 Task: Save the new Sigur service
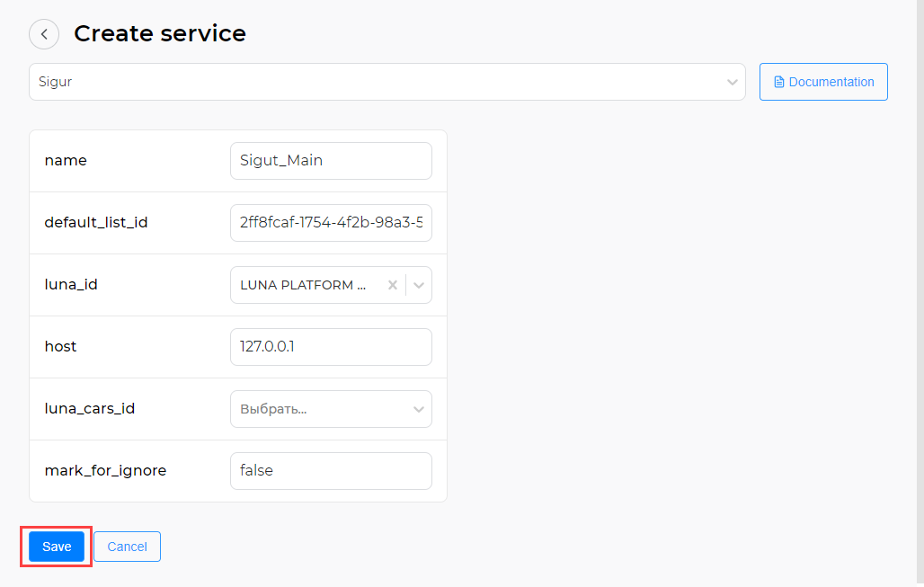56,546
